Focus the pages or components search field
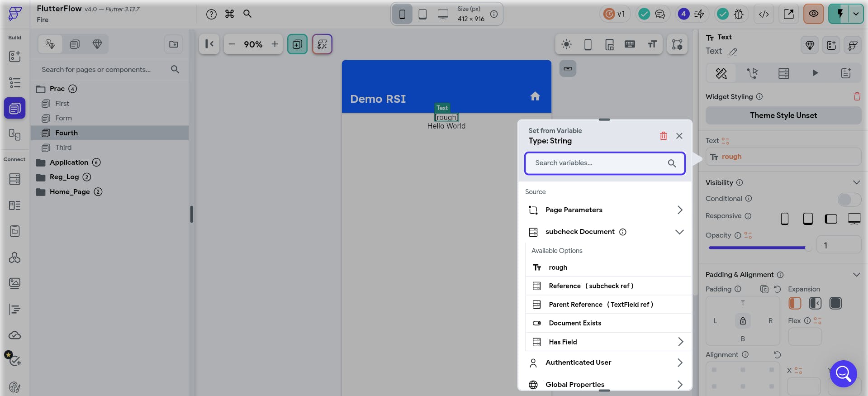868x396 pixels. coord(110,69)
